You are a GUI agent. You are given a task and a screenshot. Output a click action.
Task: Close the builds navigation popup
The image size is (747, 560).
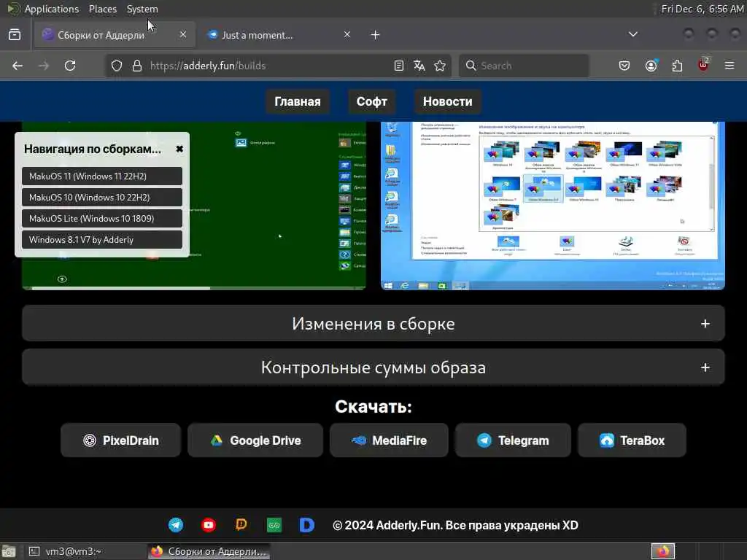point(179,149)
